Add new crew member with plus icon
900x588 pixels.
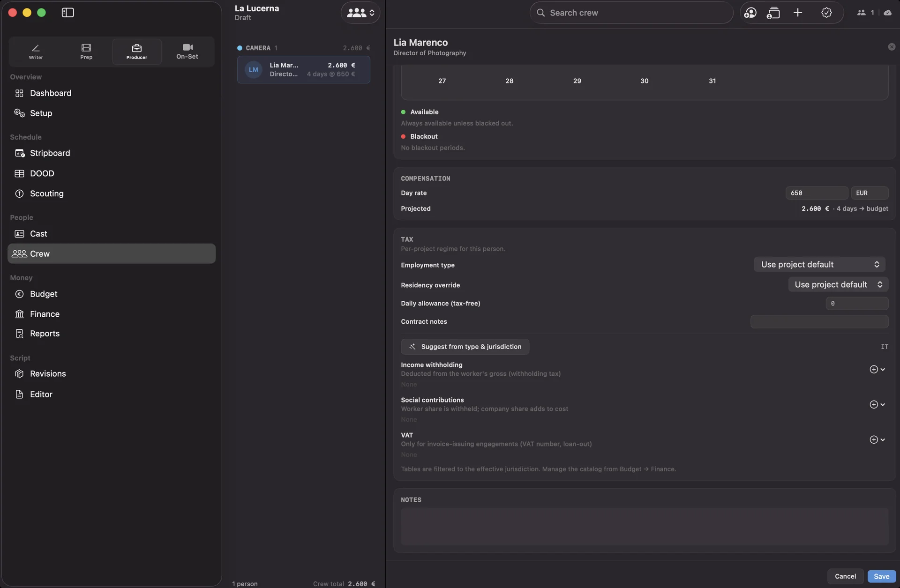798,13
